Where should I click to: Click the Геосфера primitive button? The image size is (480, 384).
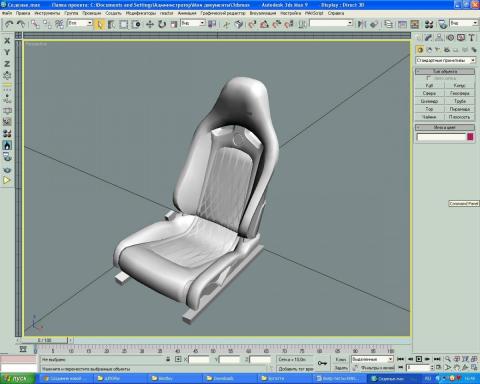click(460, 93)
